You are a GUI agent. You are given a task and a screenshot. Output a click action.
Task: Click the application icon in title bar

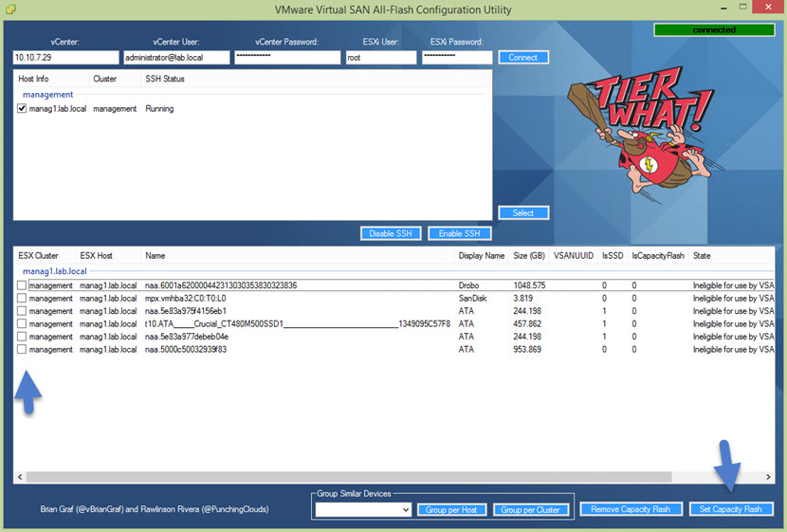click(x=10, y=9)
